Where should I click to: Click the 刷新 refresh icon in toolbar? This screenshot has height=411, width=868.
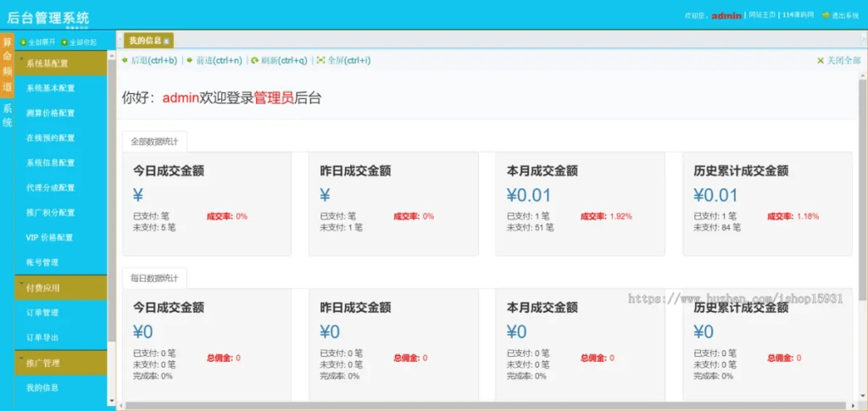point(254,60)
